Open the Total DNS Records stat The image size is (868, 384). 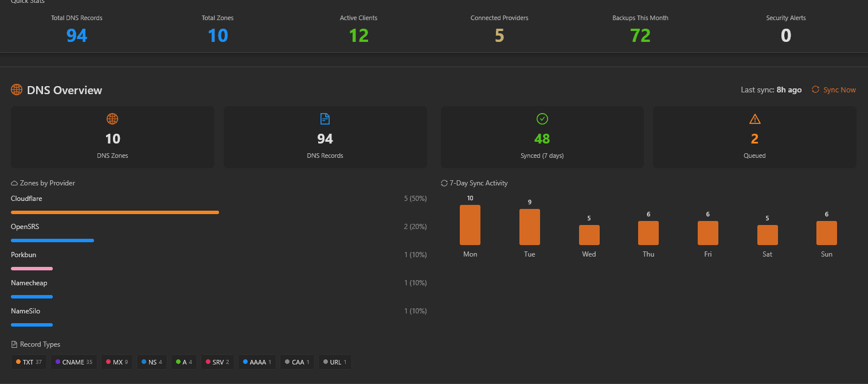tap(77, 30)
